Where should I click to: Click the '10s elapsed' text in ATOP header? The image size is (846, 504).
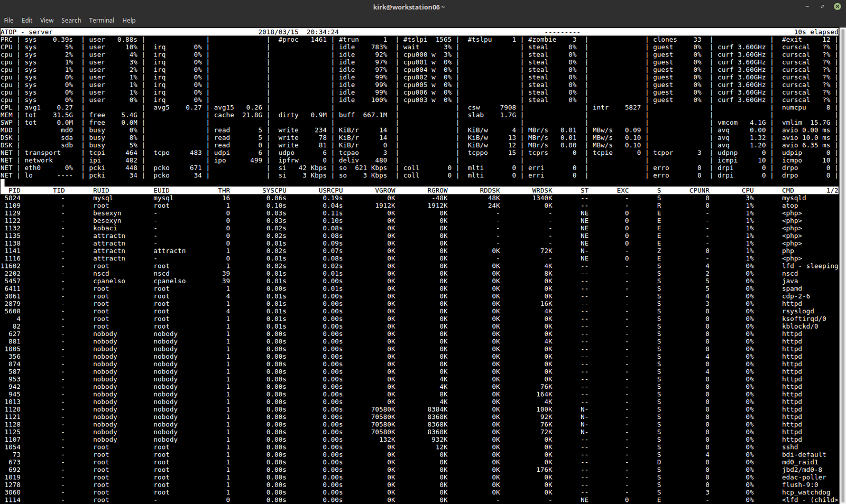coord(816,32)
